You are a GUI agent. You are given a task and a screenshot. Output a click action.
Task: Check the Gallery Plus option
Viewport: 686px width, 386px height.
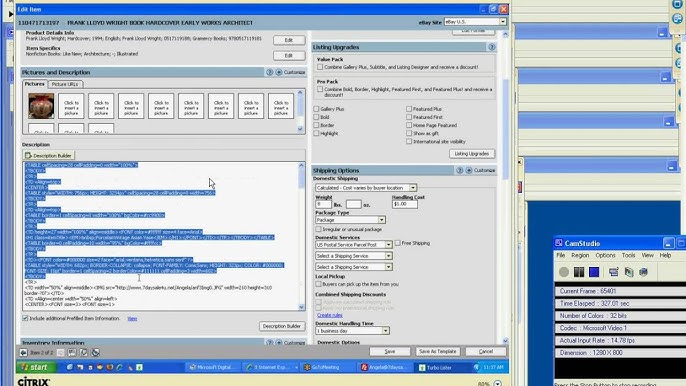click(x=316, y=109)
